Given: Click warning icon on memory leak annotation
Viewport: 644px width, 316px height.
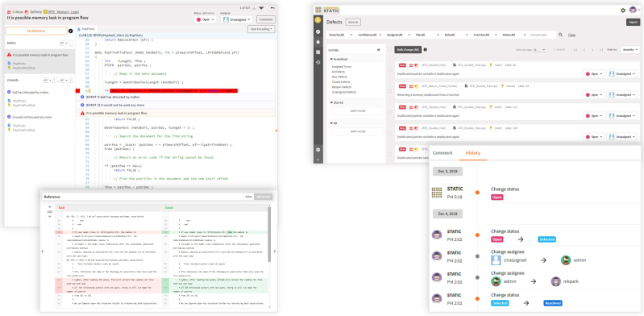Looking at the screenshot, I should (x=83, y=113).
